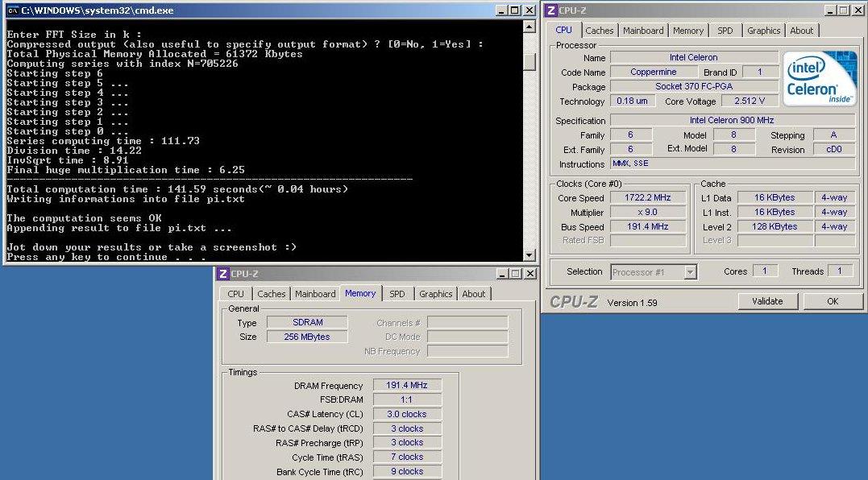Viewport: 868px width, 480px height.
Task: Click the 'Total computation time : 141.59 seconds' line
Action: point(177,189)
